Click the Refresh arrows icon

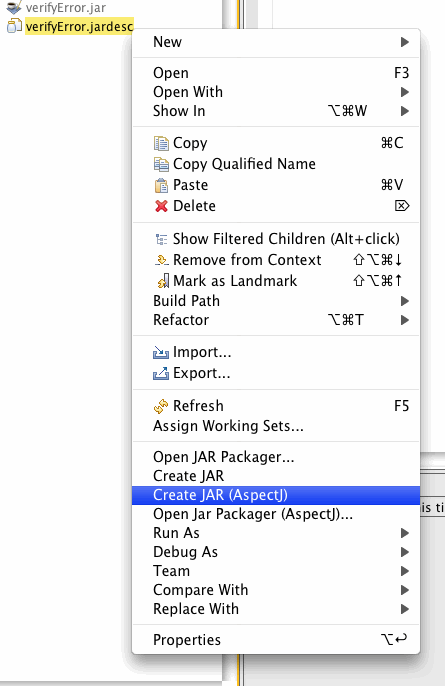coord(161,406)
